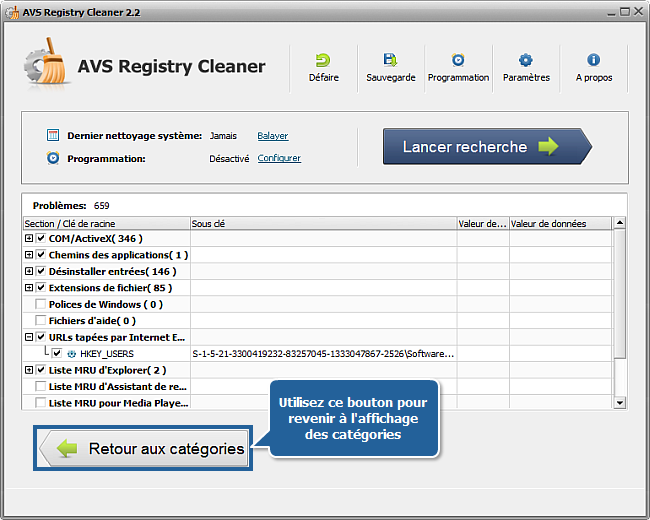
Task: Uncheck Désinstaller entrées( 146 ) checkbox
Action: point(41,271)
